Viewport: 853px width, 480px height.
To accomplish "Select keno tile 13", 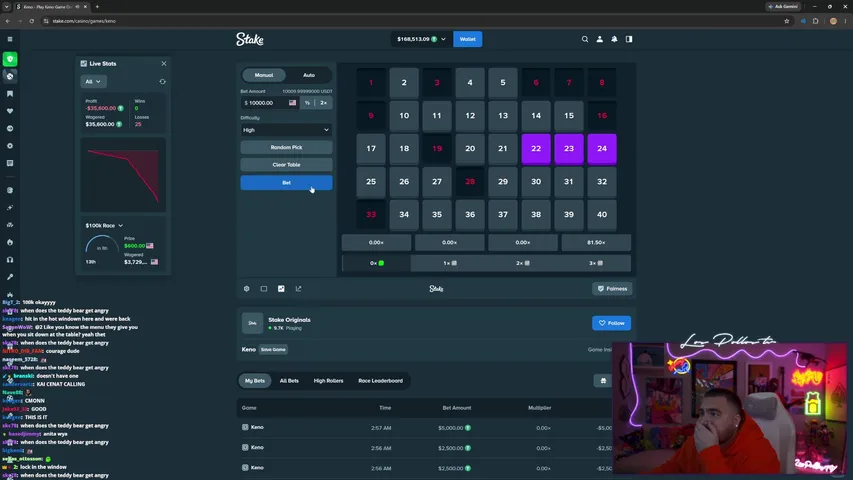I will coord(503,115).
